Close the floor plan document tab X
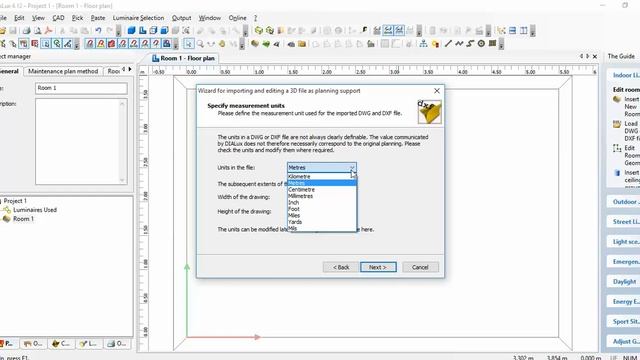640x360 pixels. pyautogui.click(x=595, y=56)
